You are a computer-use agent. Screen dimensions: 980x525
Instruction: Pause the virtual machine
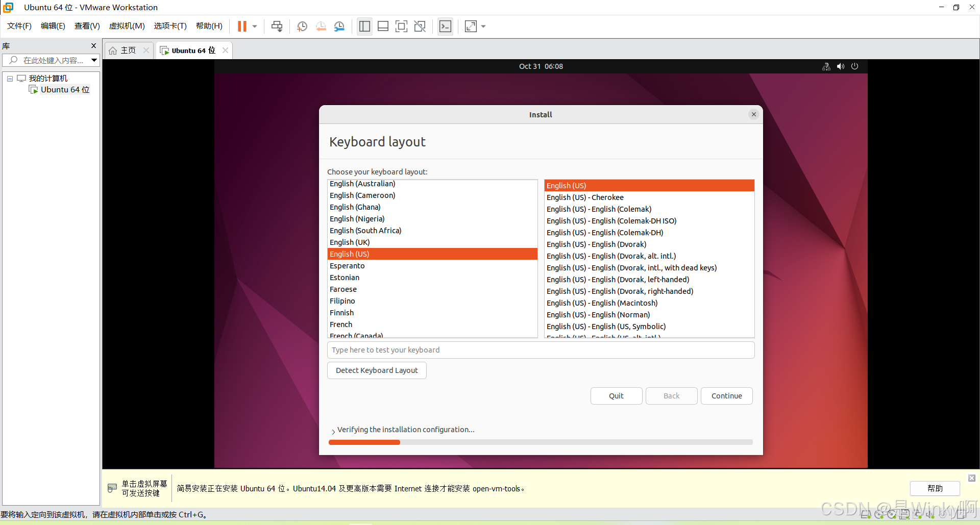[242, 27]
